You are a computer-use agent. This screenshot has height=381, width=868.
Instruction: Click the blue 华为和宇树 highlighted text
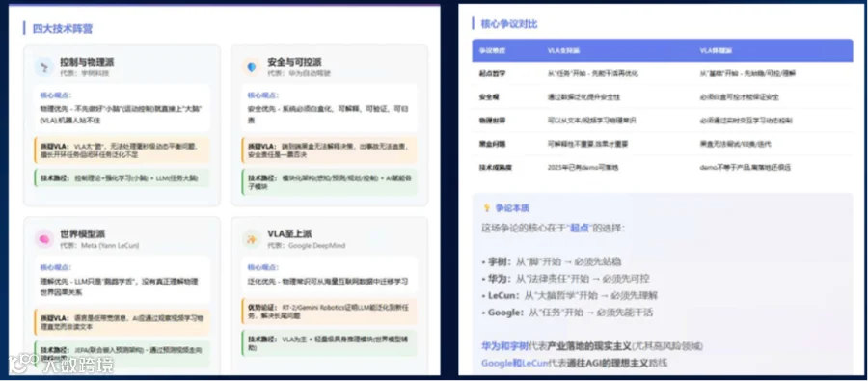pyautogui.click(x=504, y=346)
